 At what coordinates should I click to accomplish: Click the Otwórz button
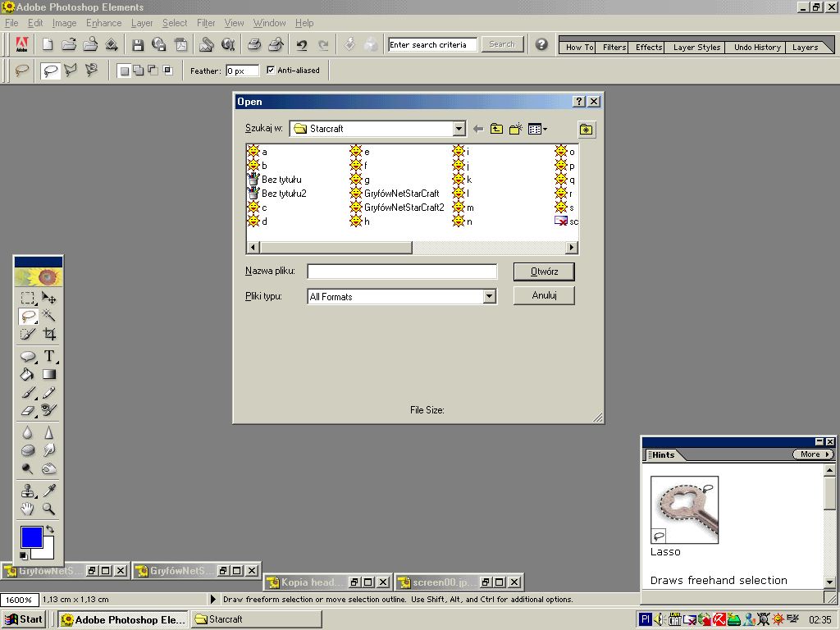click(544, 272)
